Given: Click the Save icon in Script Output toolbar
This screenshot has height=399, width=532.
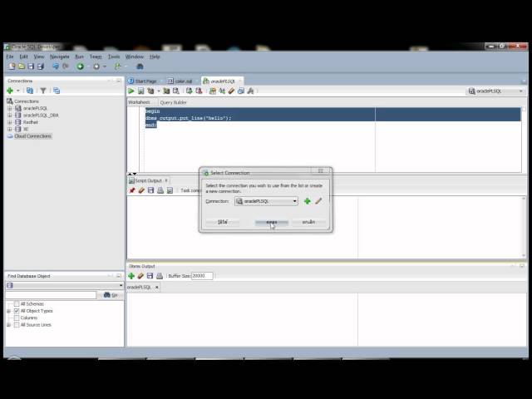Looking at the screenshot, I should click(151, 190).
